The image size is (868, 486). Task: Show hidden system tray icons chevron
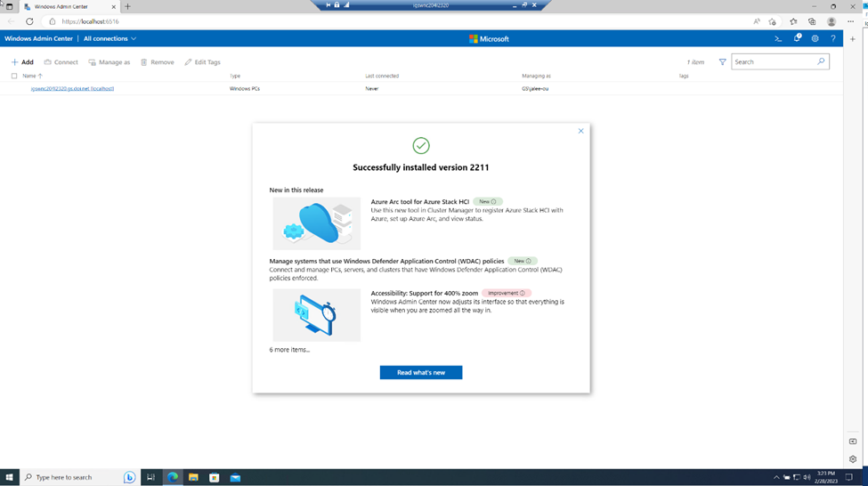coord(776,477)
